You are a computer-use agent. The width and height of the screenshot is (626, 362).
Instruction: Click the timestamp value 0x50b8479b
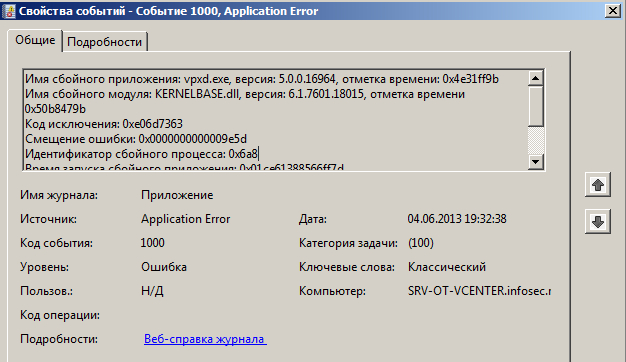(55, 109)
